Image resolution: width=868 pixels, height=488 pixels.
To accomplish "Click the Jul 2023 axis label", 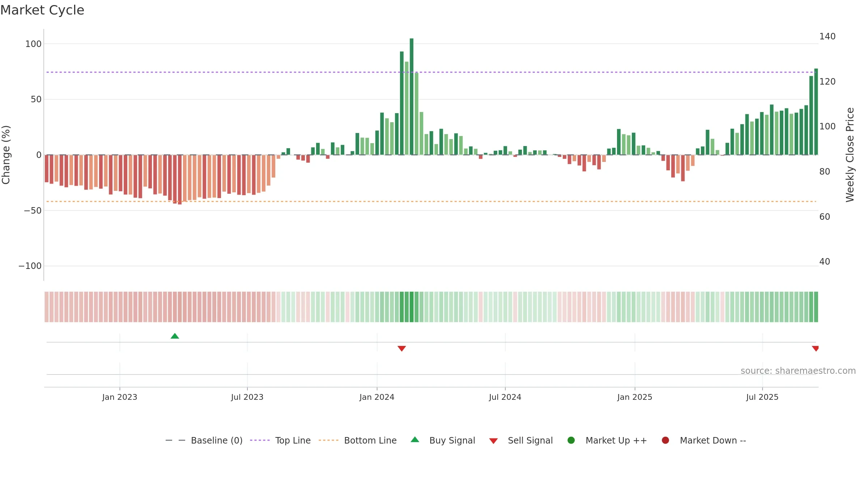I will click(247, 397).
